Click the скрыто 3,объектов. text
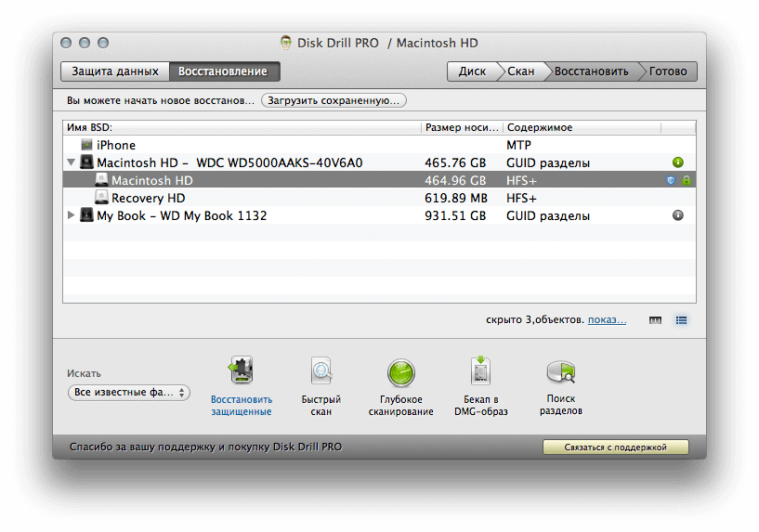The height and width of the screenshot is (532, 759). (535, 320)
